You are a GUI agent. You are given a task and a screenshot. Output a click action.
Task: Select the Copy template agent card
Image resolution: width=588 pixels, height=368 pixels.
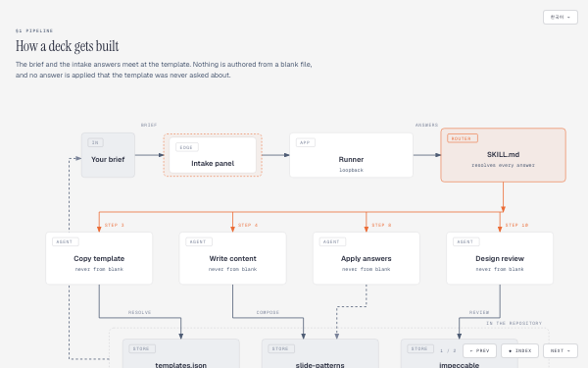tap(99, 258)
